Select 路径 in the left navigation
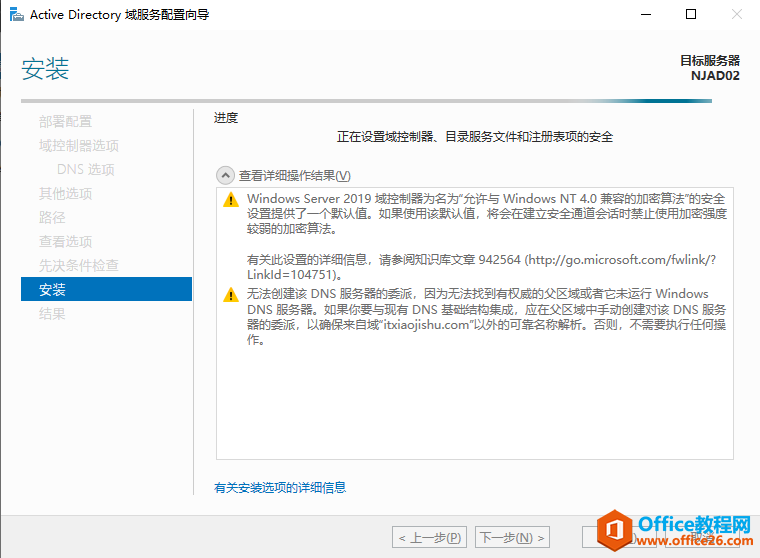This screenshot has height=558, width=760. pos(52,217)
